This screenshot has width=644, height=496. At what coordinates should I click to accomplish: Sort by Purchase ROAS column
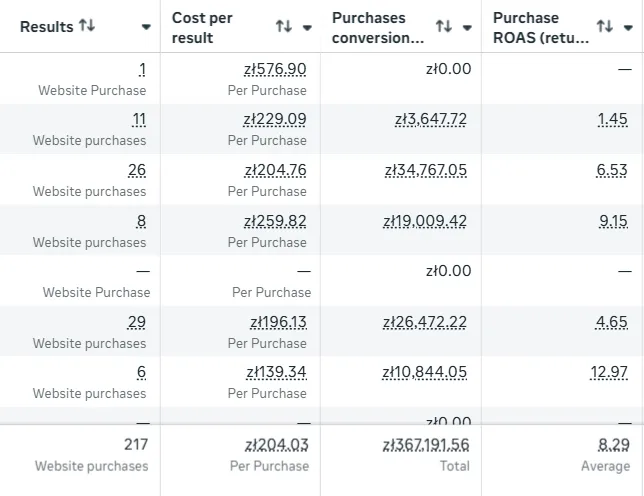point(604,27)
